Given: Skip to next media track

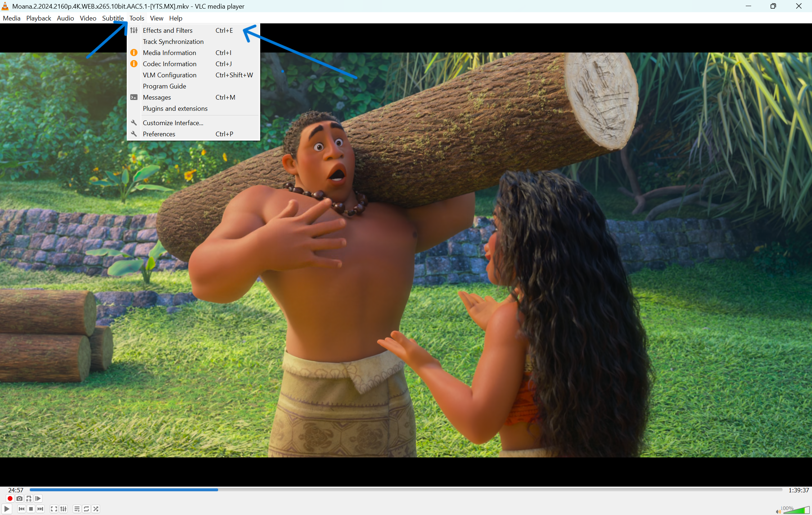Looking at the screenshot, I should [40, 509].
